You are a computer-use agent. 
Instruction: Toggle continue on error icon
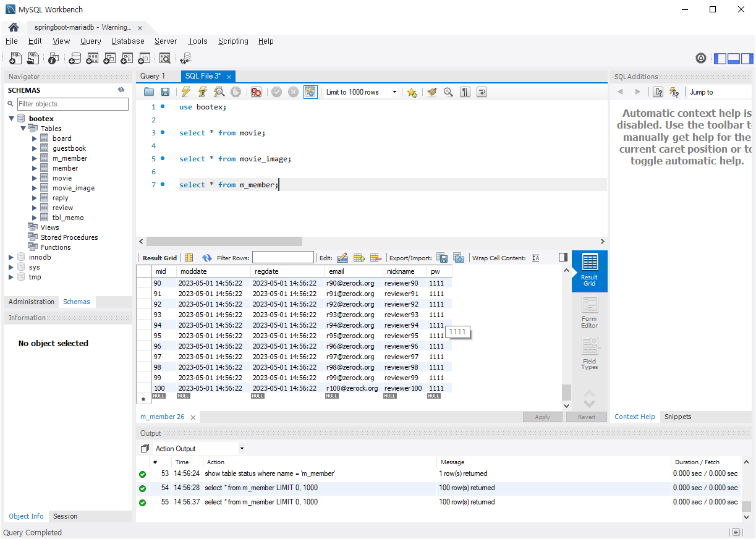point(256,92)
